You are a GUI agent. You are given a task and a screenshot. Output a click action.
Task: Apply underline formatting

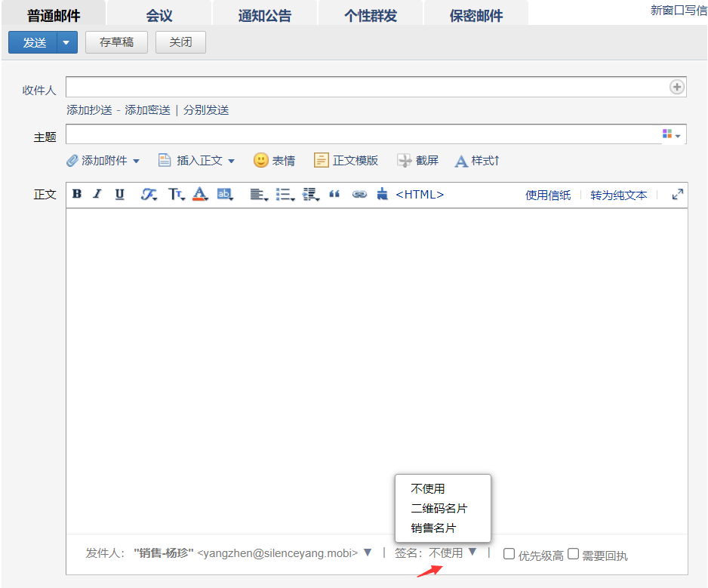click(x=119, y=194)
